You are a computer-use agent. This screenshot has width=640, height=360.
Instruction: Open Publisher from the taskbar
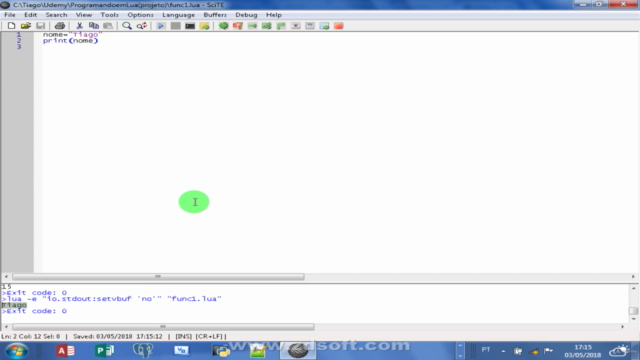click(104, 351)
